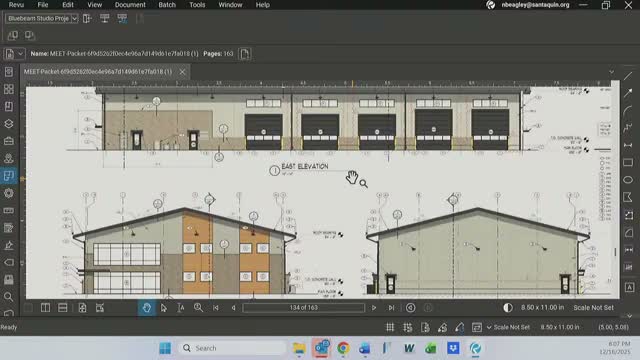This screenshot has width=640, height=360.
Task: Toggle reuse markup tool in status bar
Action: tap(460, 327)
